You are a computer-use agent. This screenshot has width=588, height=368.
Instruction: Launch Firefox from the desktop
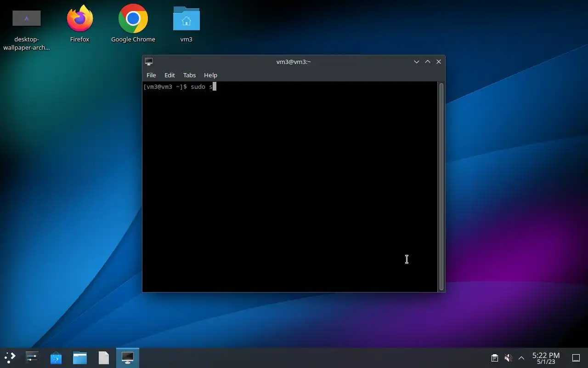(79, 24)
